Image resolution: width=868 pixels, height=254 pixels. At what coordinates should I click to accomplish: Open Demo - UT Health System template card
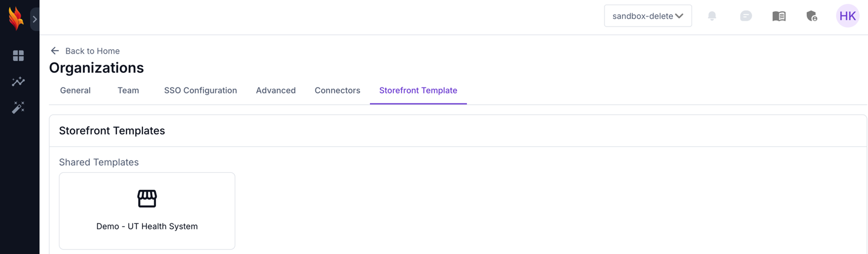click(147, 210)
